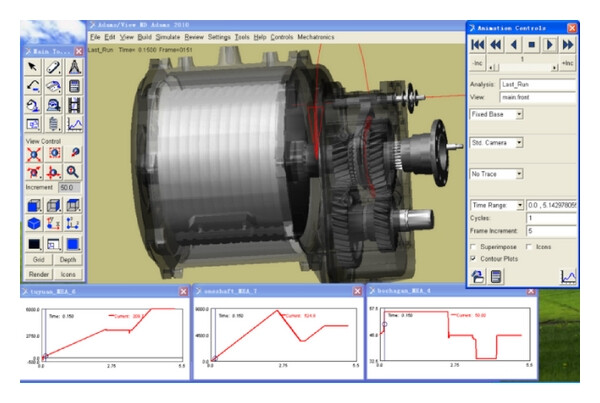
Task: Enable the Icons checkbox in Animation Controls
Action: [529, 247]
